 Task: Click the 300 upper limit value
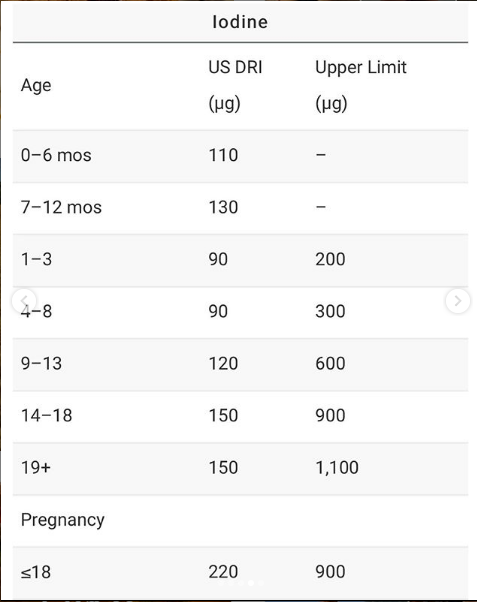pyautogui.click(x=330, y=311)
